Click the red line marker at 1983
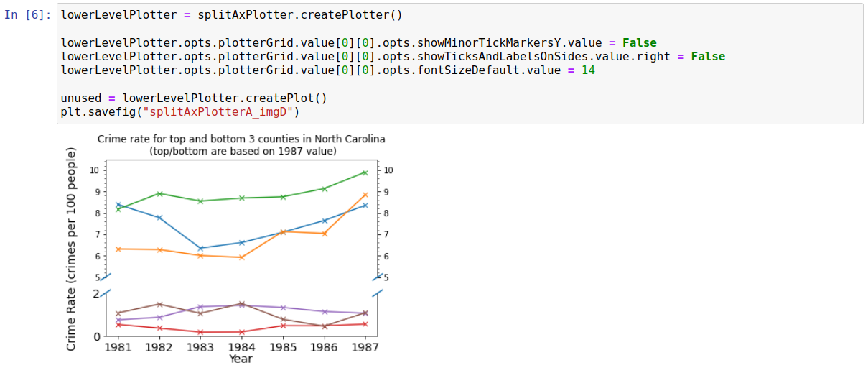The image size is (868, 373). tap(200, 332)
